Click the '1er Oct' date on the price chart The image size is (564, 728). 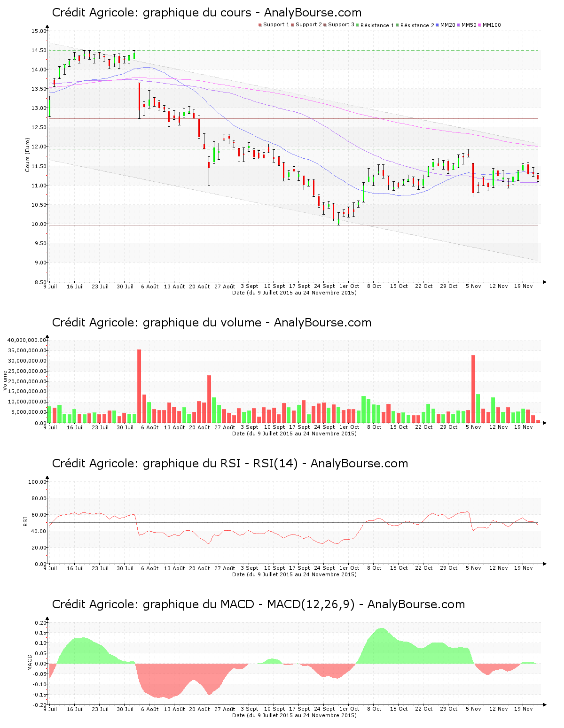point(349,286)
